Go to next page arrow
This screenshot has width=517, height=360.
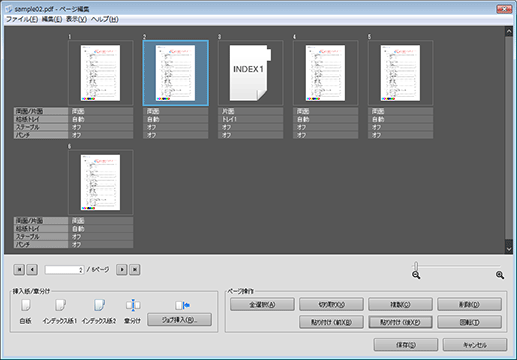(122, 269)
